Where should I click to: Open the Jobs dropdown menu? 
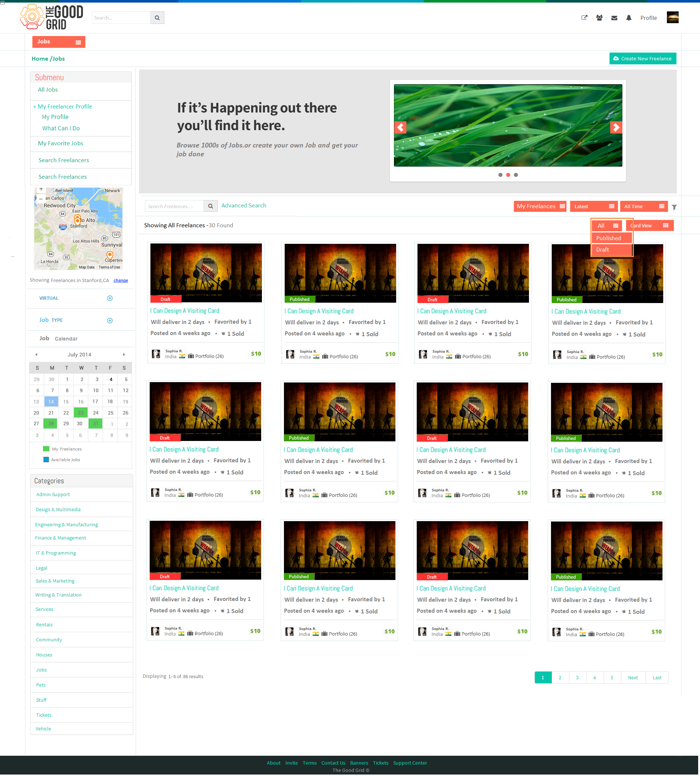(x=59, y=42)
